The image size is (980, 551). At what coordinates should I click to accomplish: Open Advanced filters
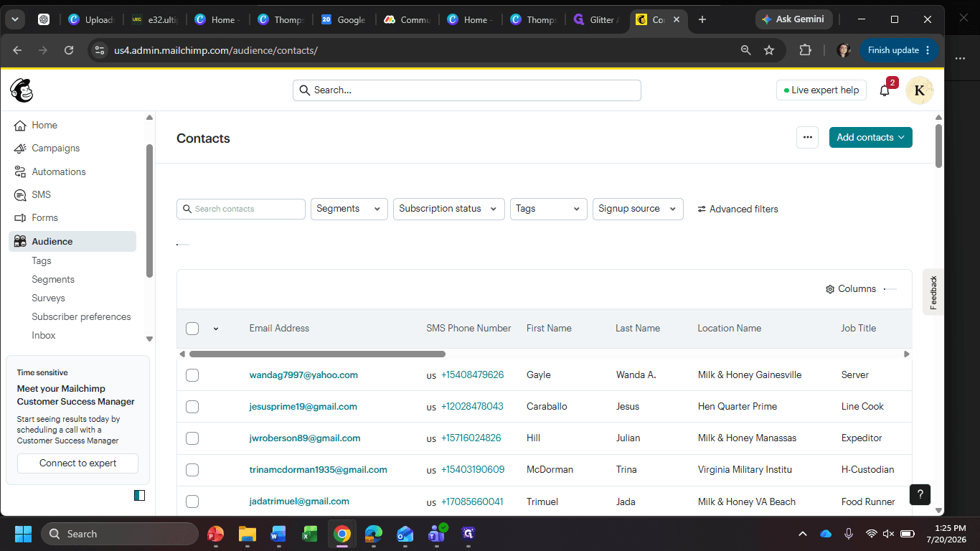pyautogui.click(x=738, y=209)
